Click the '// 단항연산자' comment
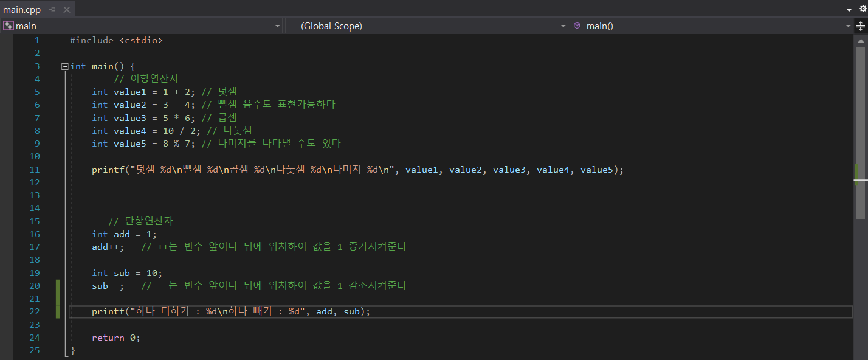The width and height of the screenshot is (868, 360). point(140,221)
